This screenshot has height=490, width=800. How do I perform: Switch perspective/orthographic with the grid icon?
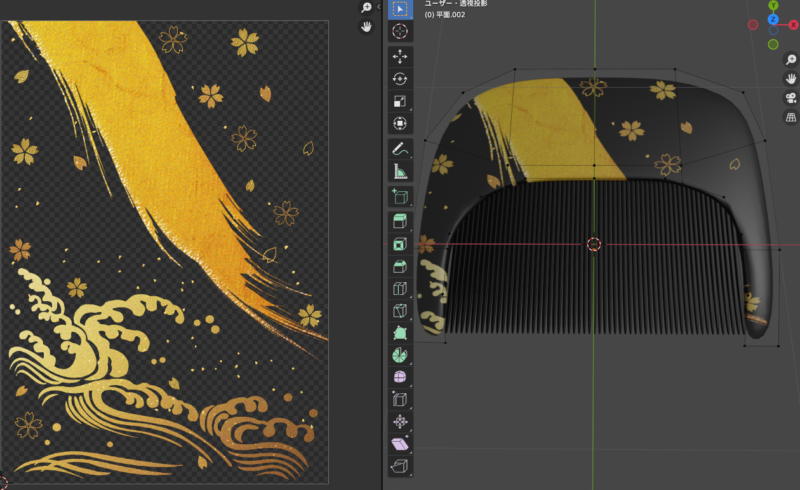point(791,117)
